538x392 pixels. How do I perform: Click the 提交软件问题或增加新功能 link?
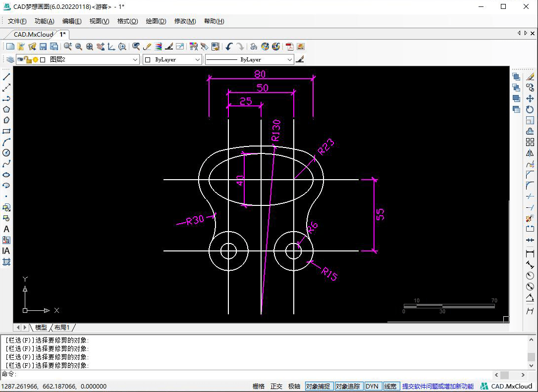point(437,387)
